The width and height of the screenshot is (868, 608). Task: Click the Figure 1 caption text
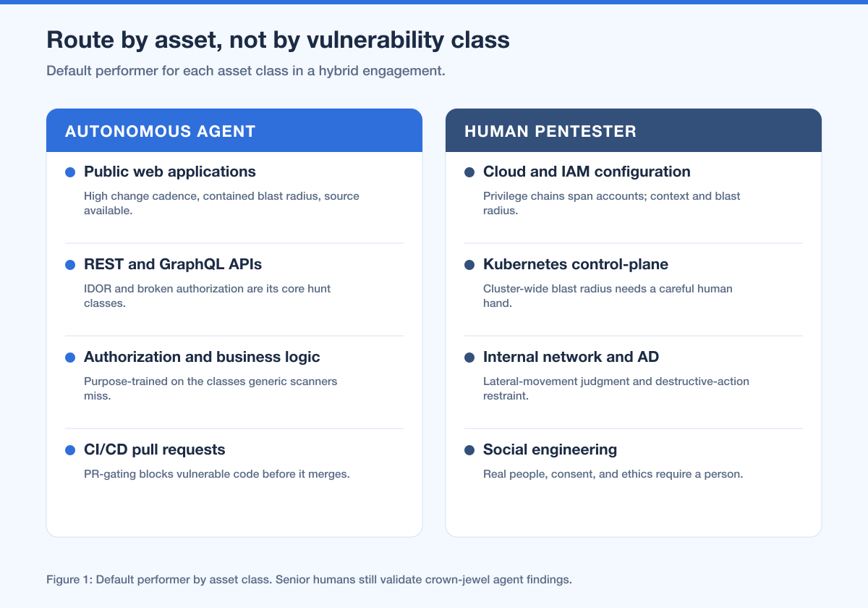[309, 580]
